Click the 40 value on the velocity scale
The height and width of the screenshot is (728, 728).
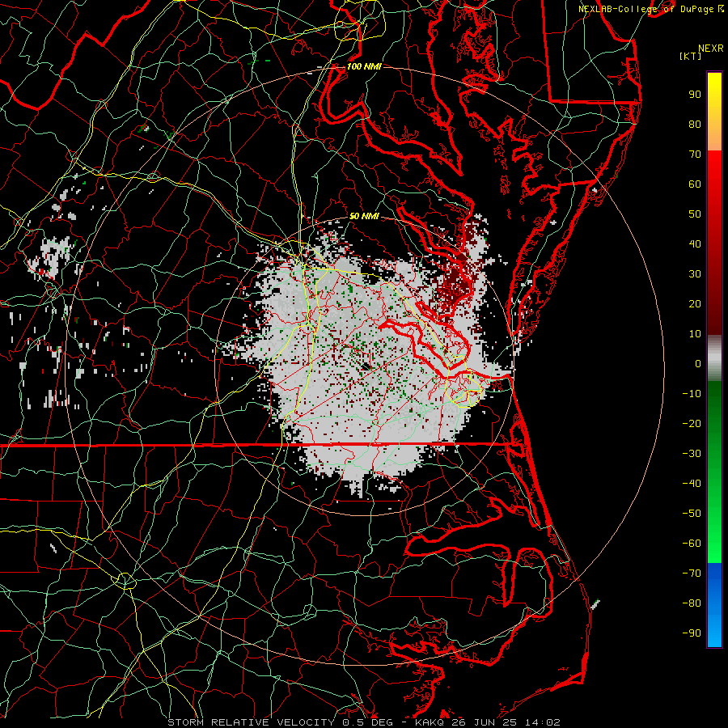pos(695,243)
